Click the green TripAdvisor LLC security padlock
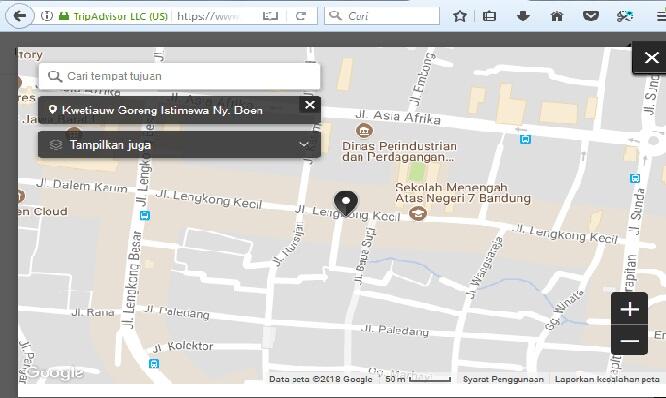The image size is (666, 398). pyautogui.click(x=64, y=16)
